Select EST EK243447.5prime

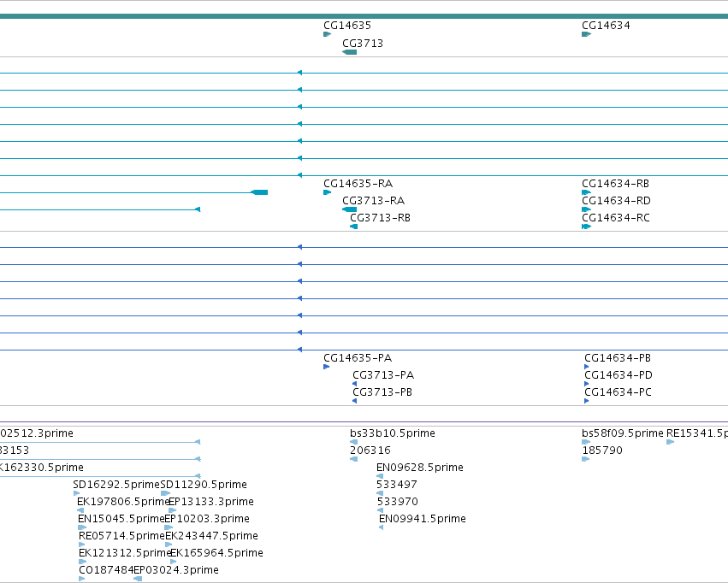coord(211,536)
